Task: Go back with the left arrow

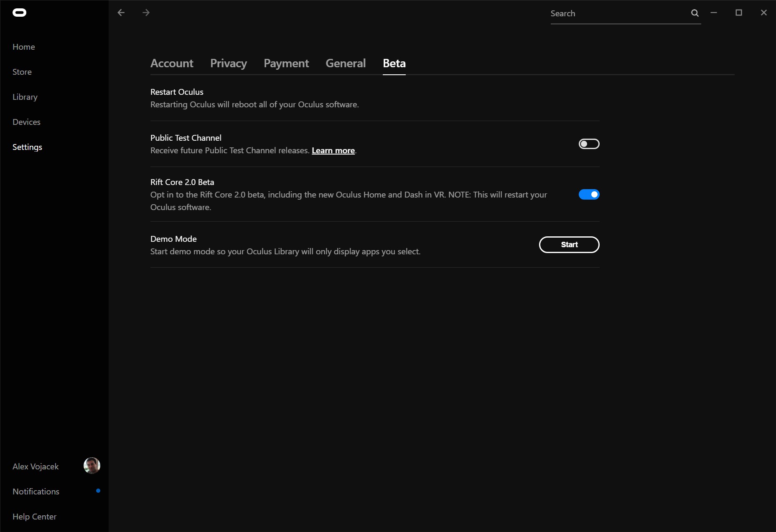Action: coord(121,13)
